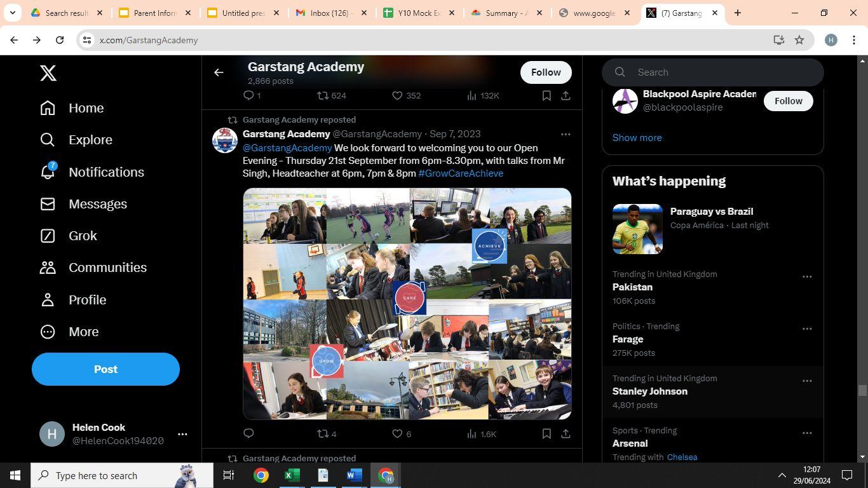The width and height of the screenshot is (868, 488).
Task: Navigate back in browser
Action: point(14,40)
